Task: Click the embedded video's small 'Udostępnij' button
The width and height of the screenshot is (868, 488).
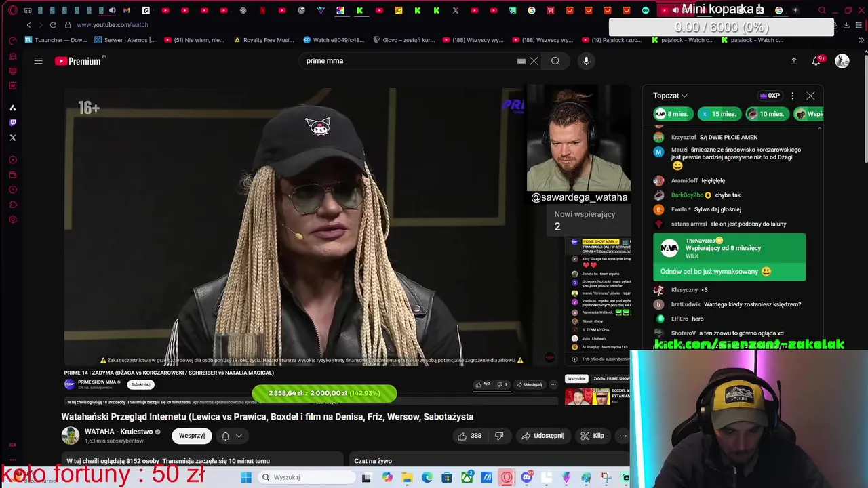Action: pyautogui.click(x=529, y=384)
